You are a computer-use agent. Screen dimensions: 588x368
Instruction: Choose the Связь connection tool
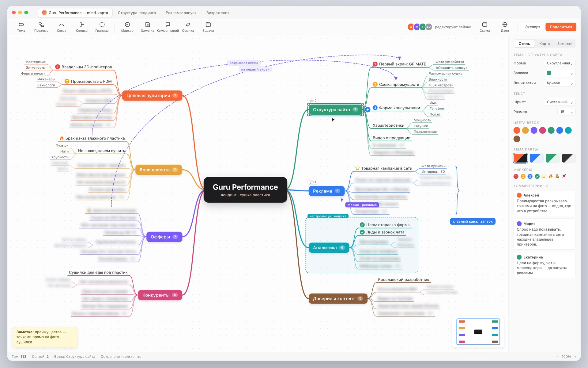point(62,27)
